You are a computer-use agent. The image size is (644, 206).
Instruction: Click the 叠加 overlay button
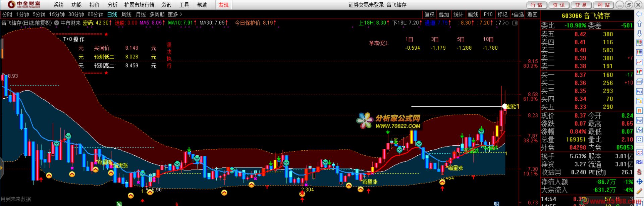point(444,14)
